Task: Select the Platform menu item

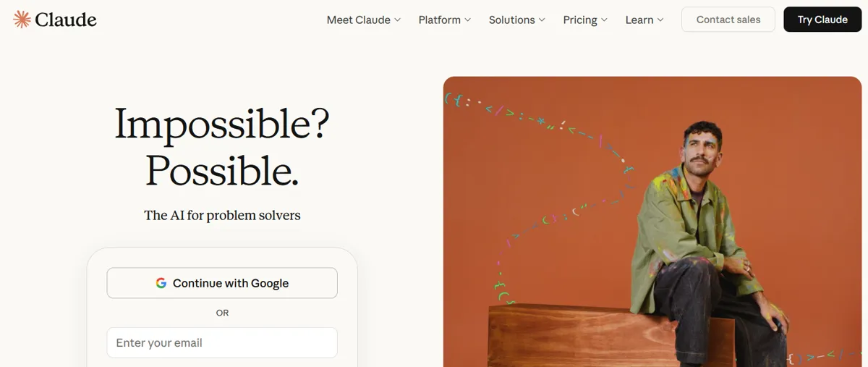Action: click(439, 20)
